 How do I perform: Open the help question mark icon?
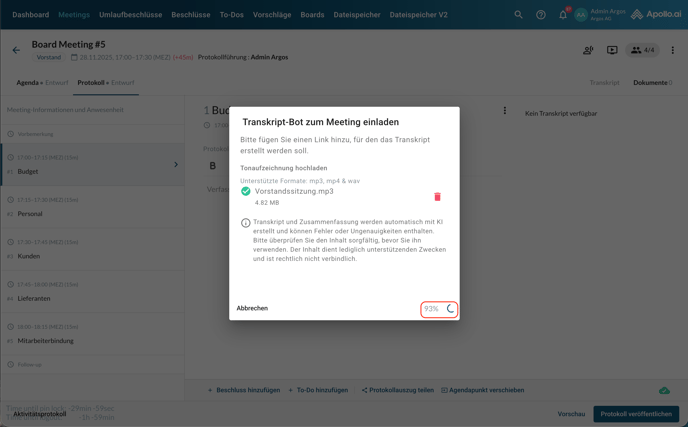click(x=541, y=15)
